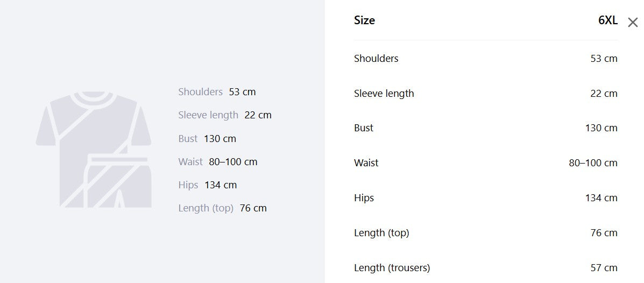Click the 57 cm trousers length value
The image size is (644, 283).
tap(604, 268)
